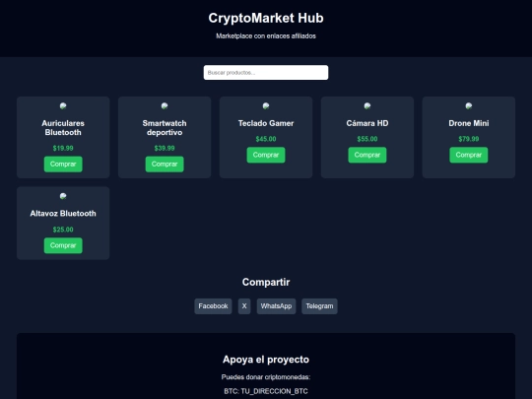Buy the Smartwatch deportivo with Comprar
This screenshot has width=532, height=399.
[165, 165]
